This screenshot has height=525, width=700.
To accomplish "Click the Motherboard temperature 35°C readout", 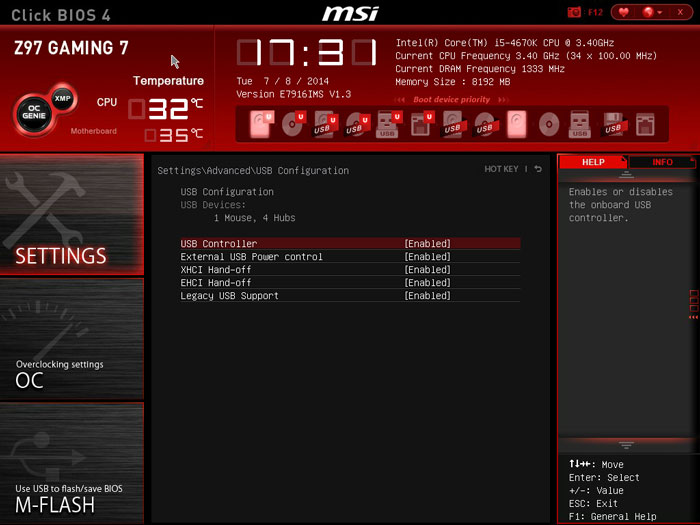I will tap(174, 134).
